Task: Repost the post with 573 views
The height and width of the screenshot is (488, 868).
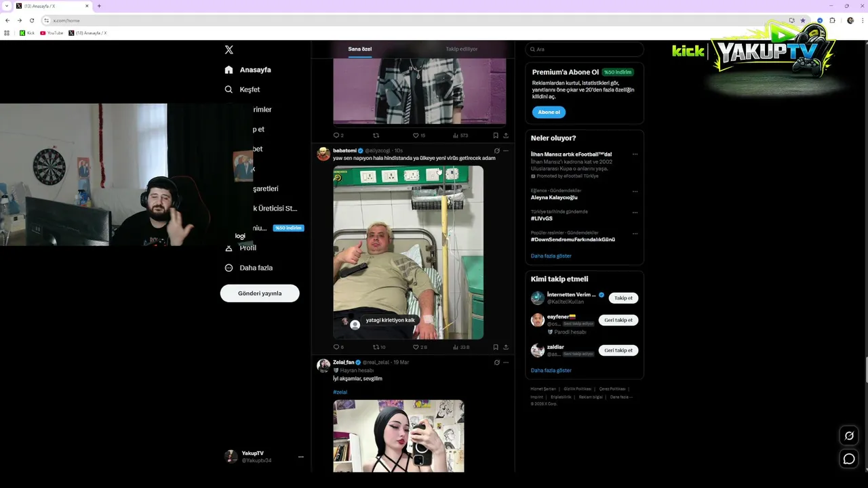Action: coord(376,136)
